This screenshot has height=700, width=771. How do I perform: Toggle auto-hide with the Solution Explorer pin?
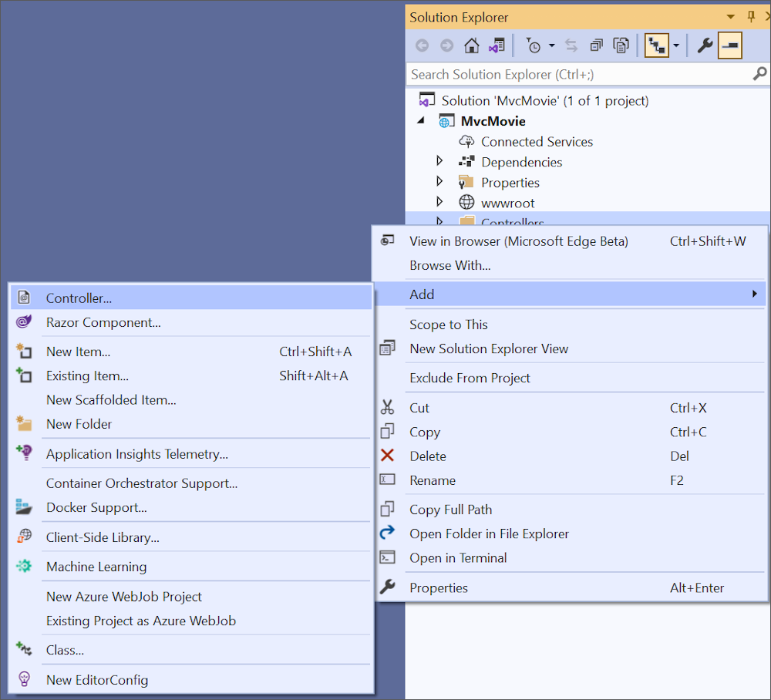click(x=750, y=16)
